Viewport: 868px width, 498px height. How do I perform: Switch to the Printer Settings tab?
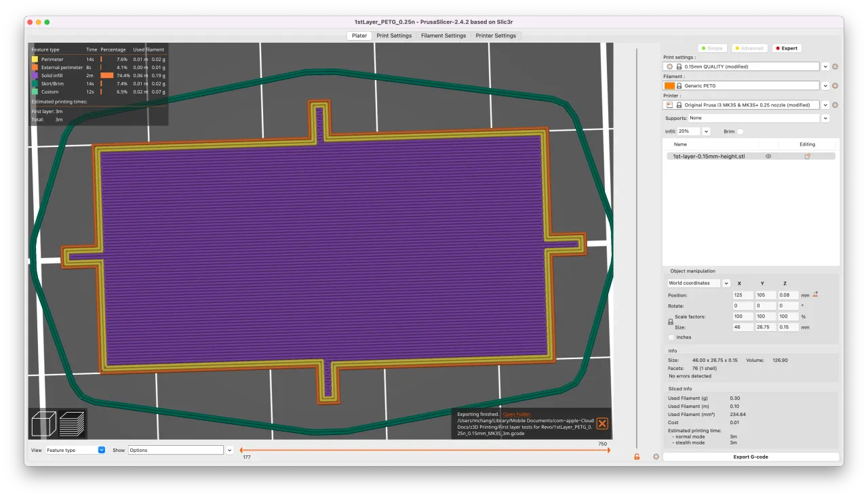pyautogui.click(x=496, y=35)
